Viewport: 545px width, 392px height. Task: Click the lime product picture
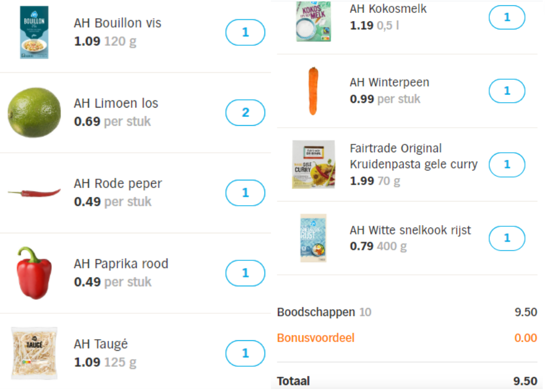(x=34, y=112)
